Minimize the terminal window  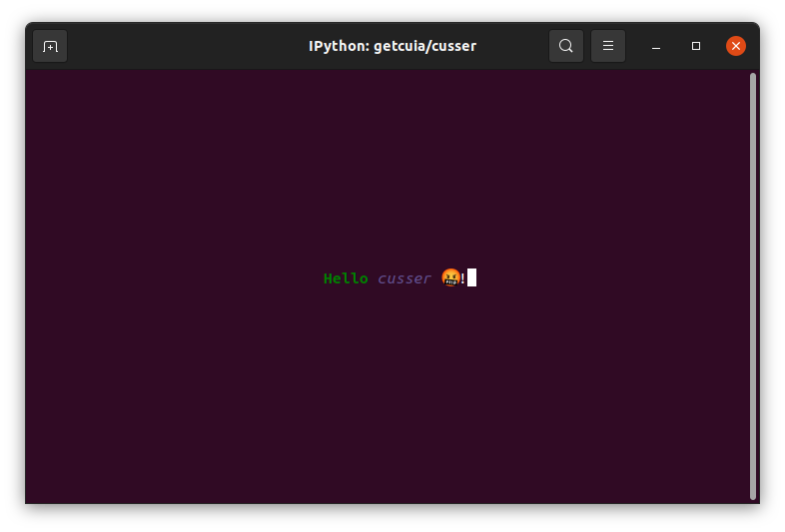[656, 46]
